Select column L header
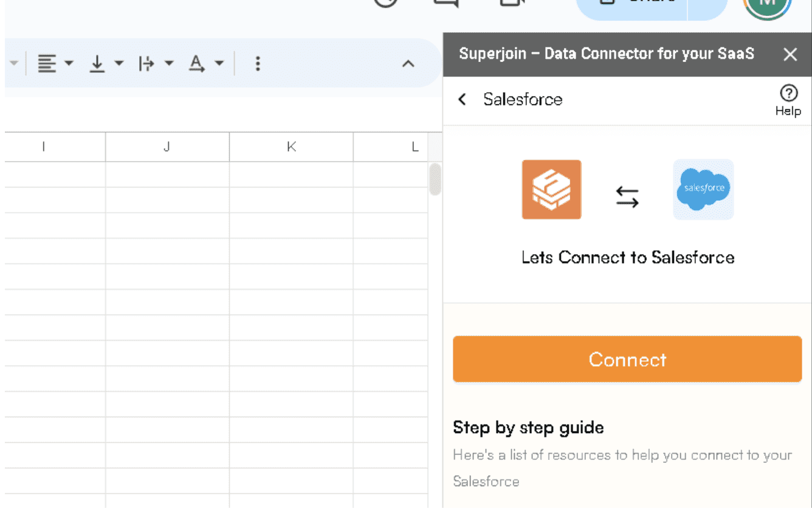The image size is (812, 520). (391, 147)
